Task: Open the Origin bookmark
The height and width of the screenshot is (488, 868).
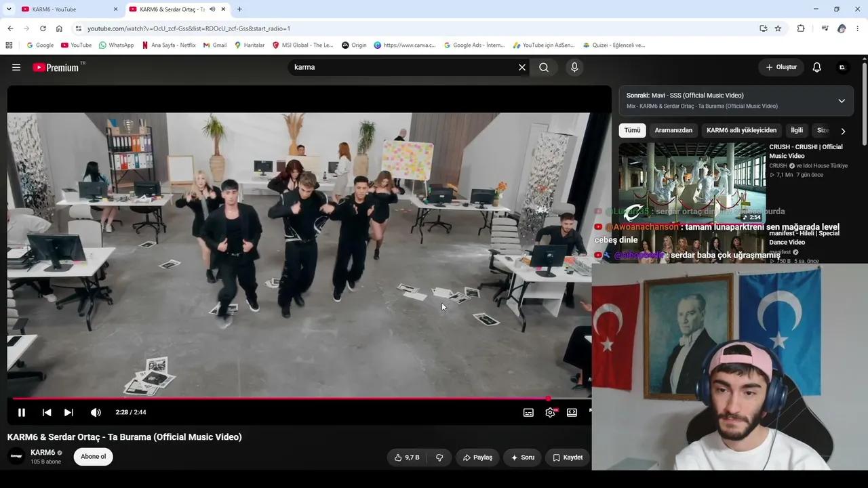Action: (x=354, y=45)
